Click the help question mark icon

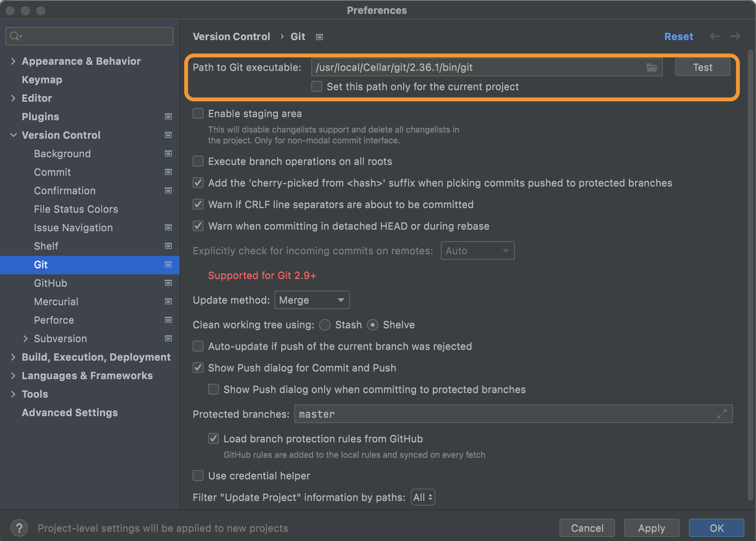tap(19, 528)
